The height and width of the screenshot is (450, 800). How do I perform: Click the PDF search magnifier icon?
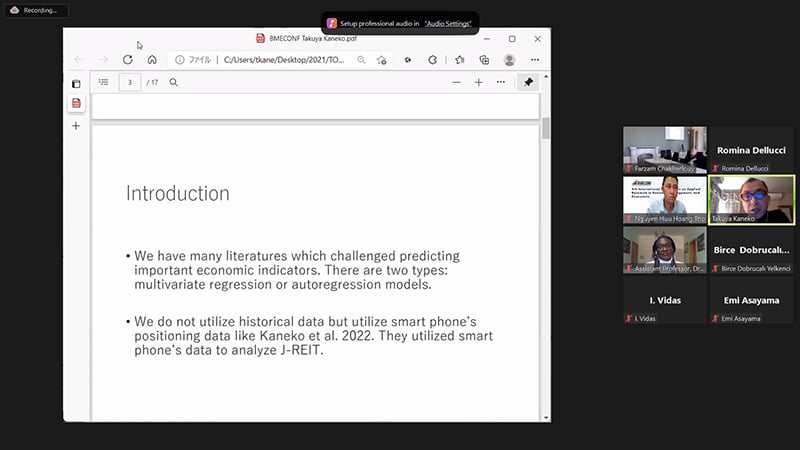click(173, 82)
